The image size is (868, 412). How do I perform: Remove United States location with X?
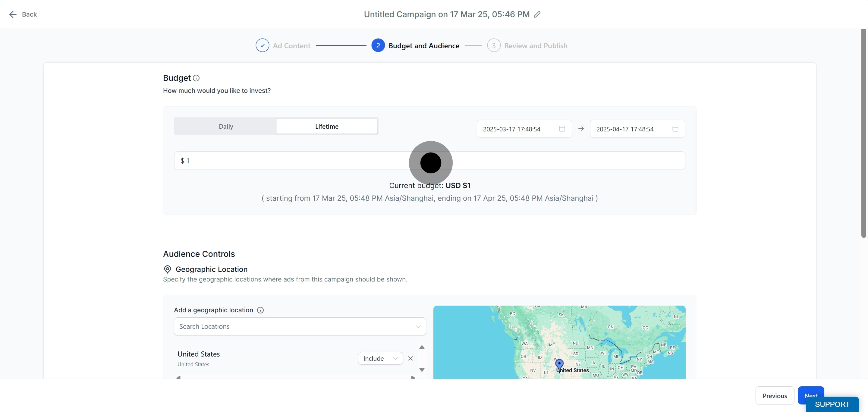tap(410, 358)
